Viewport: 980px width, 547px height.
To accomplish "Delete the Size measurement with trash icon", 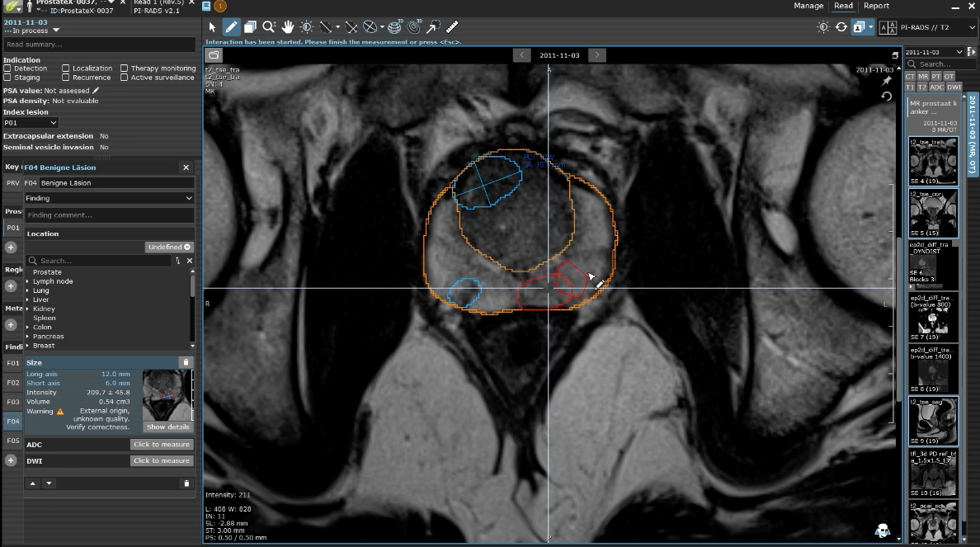I will (186, 362).
